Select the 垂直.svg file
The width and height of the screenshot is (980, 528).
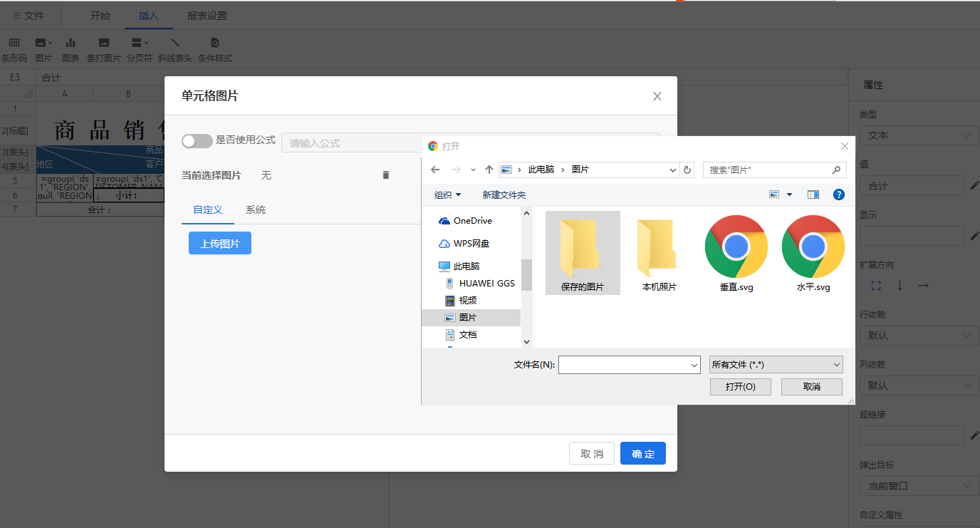[x=736, y=253]
